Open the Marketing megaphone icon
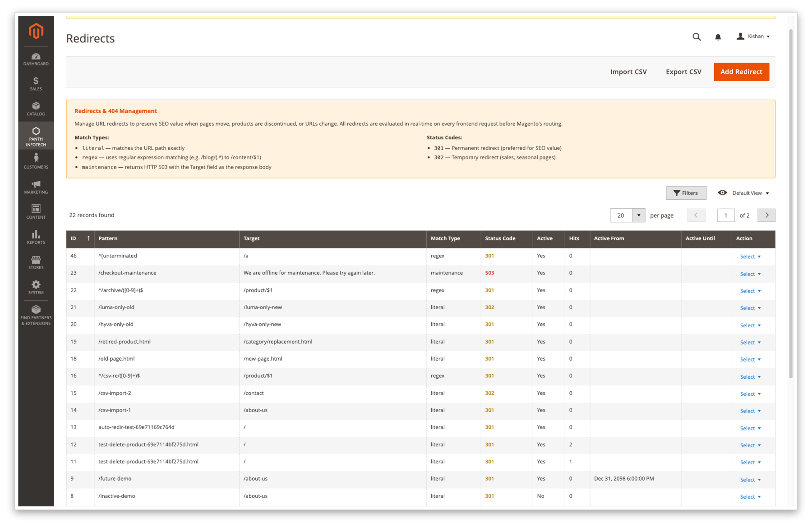The width and height of the screenshot is (812, 527). point(36,183)
